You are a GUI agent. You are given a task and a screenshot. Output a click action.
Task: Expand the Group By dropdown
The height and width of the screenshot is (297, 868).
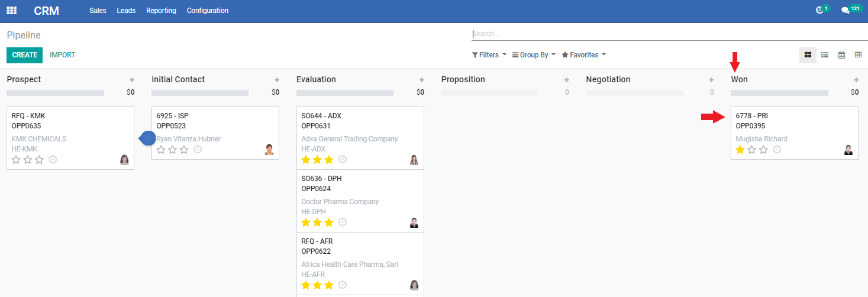click(x=534, y=55)
